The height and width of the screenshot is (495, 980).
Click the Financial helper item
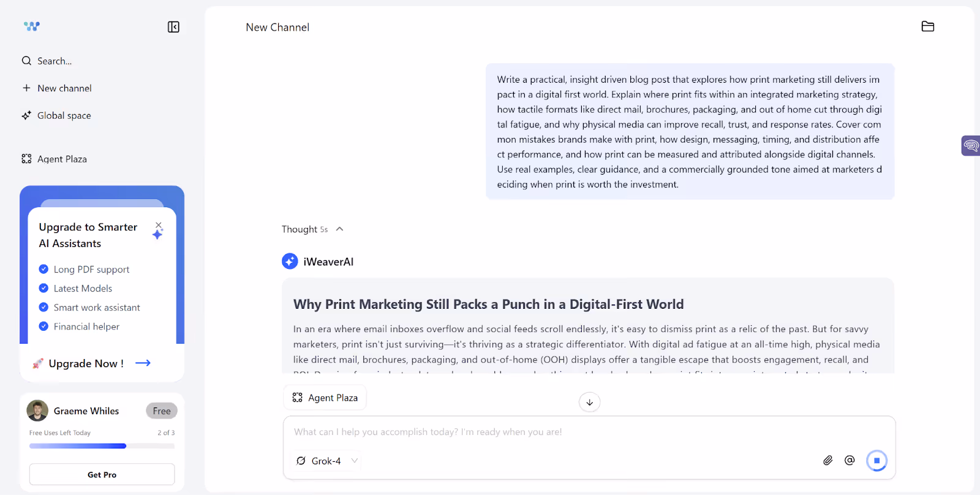79,327
